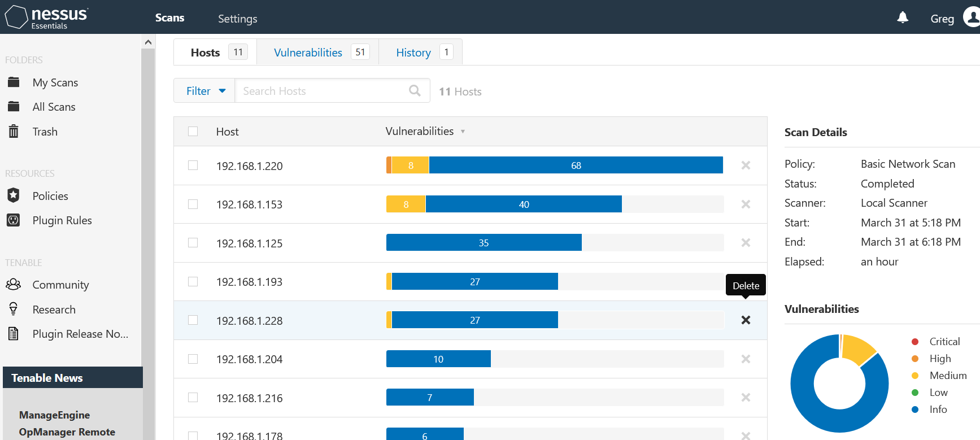Delete host 192.168.1.228 with X icon
The width and height of the screenshot is (980, 440).
click(746, 320)
